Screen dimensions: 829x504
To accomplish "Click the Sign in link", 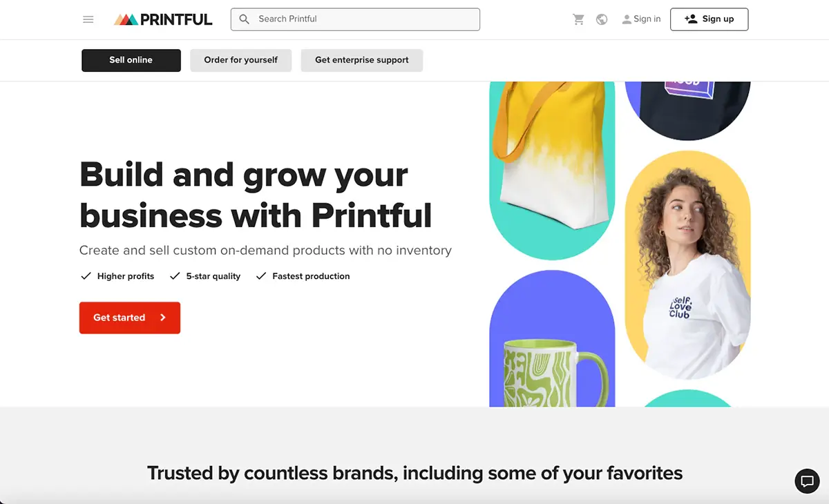I will 647,19.
